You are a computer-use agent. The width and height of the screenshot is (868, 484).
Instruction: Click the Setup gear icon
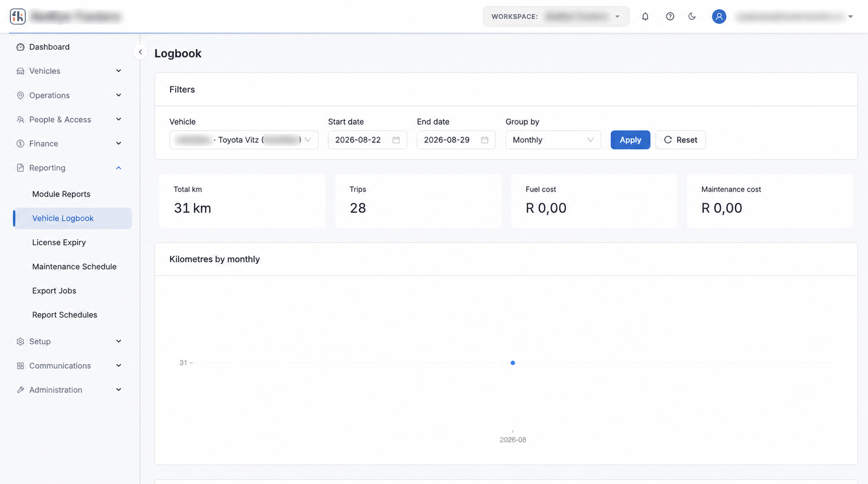click(20, 341)
